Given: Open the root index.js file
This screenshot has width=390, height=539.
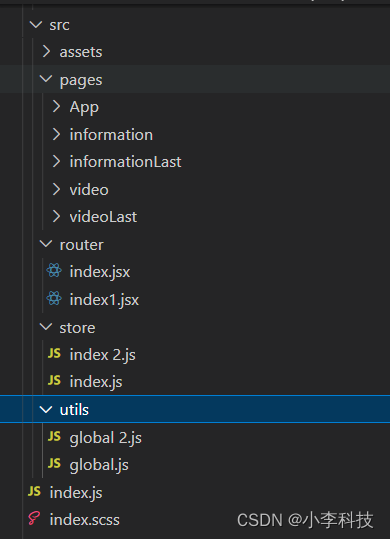Looking at the screenshot, I should [76, 493].
